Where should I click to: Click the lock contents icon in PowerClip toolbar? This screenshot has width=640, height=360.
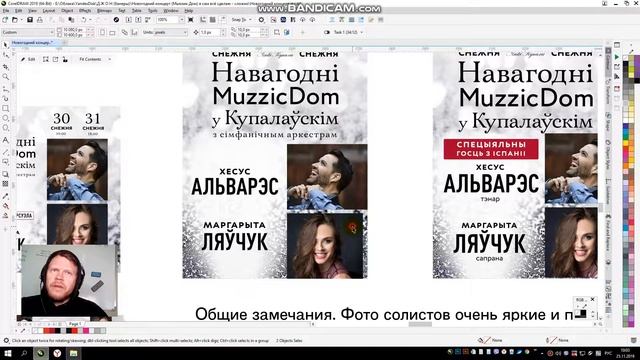[x=65, y=59]
